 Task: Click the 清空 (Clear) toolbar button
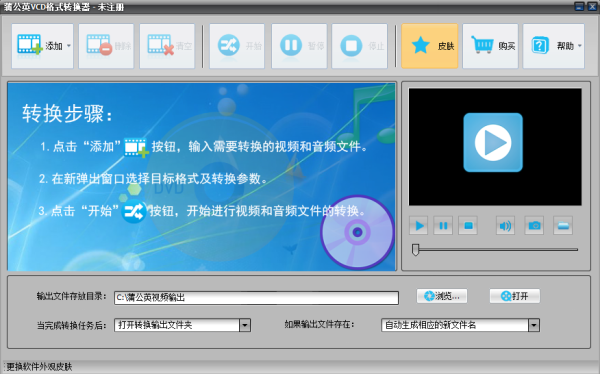coord(167,46)
